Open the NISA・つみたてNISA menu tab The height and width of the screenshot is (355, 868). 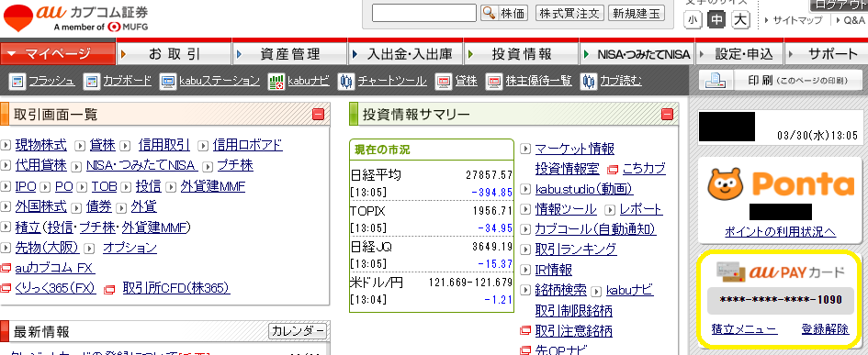[637, 53]
